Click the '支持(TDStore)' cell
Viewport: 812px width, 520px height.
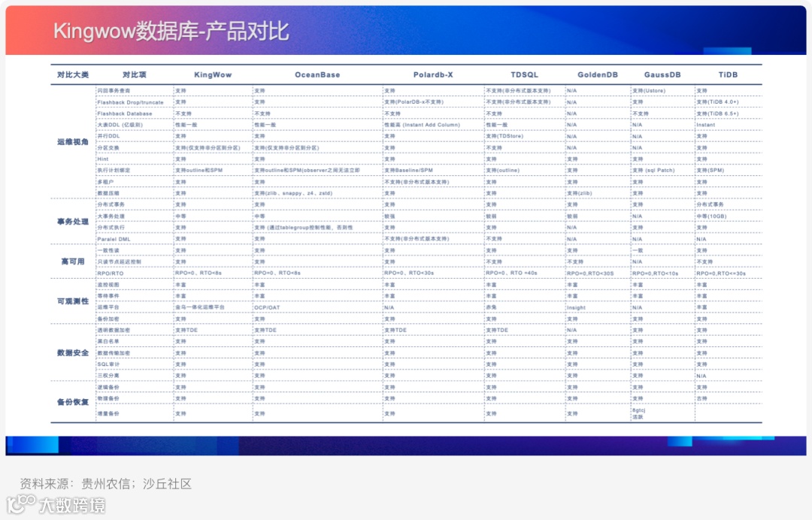(504, 136)
